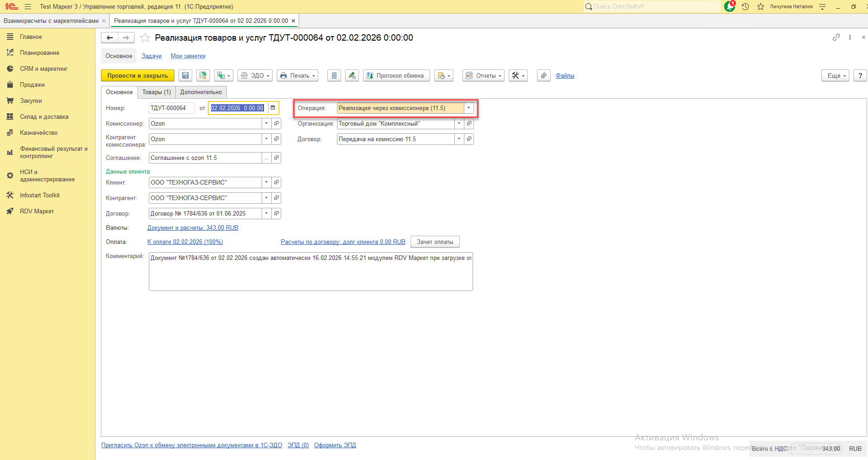Click the post document icon with green arrow

pyautogui.click(x=203, y=76)
